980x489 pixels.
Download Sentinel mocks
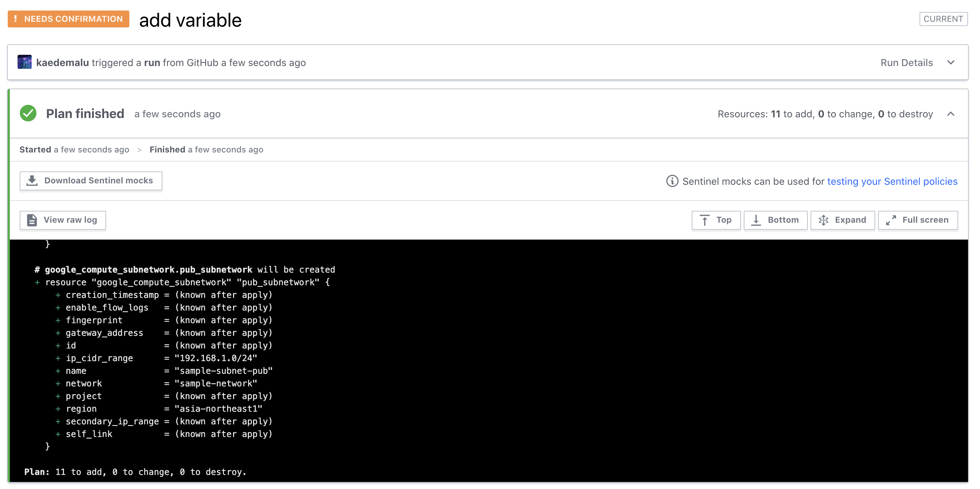pos(91,181)
